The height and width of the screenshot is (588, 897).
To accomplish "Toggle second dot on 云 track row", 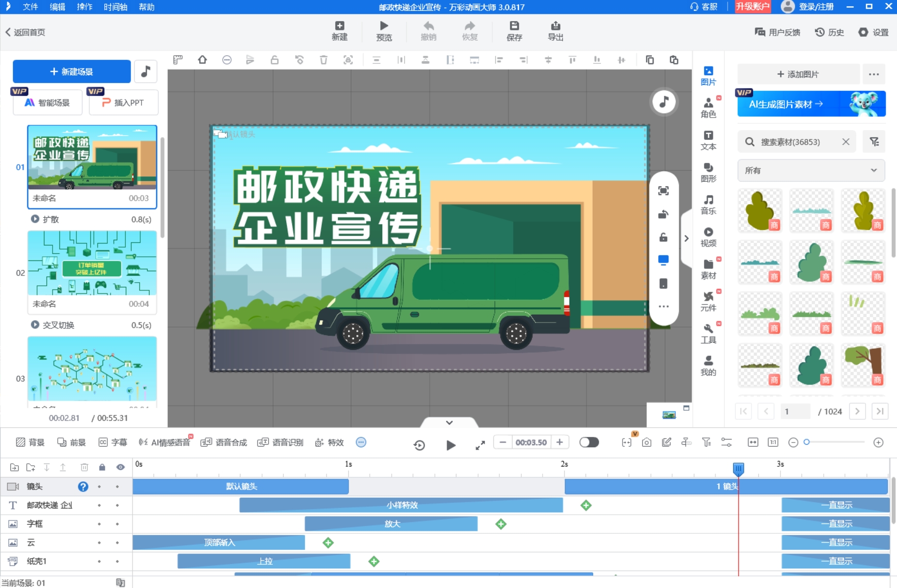I will click(117, 543).
